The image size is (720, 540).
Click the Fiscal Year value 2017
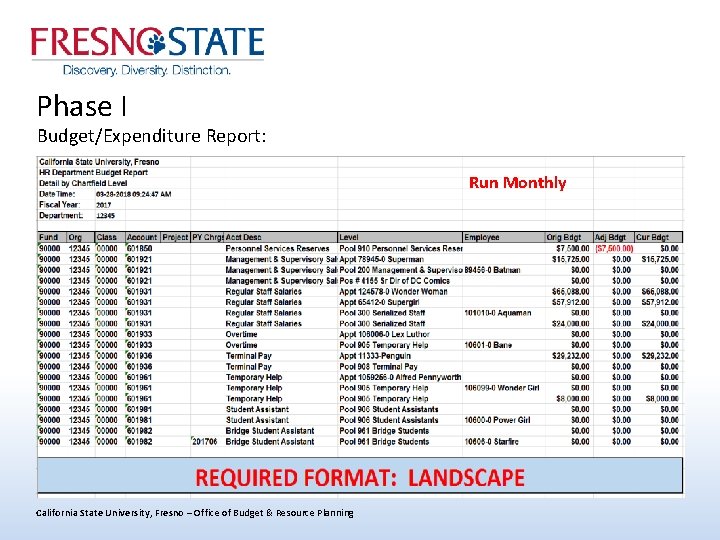click(104, 205)
